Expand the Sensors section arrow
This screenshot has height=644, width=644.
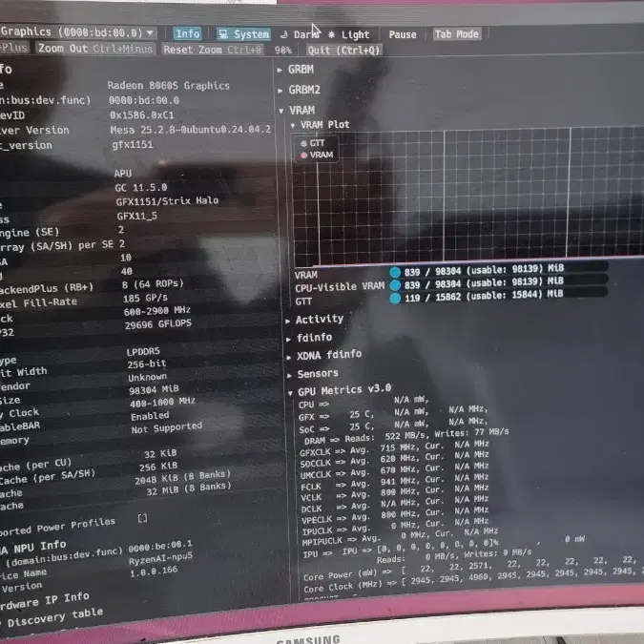(289, 375)
